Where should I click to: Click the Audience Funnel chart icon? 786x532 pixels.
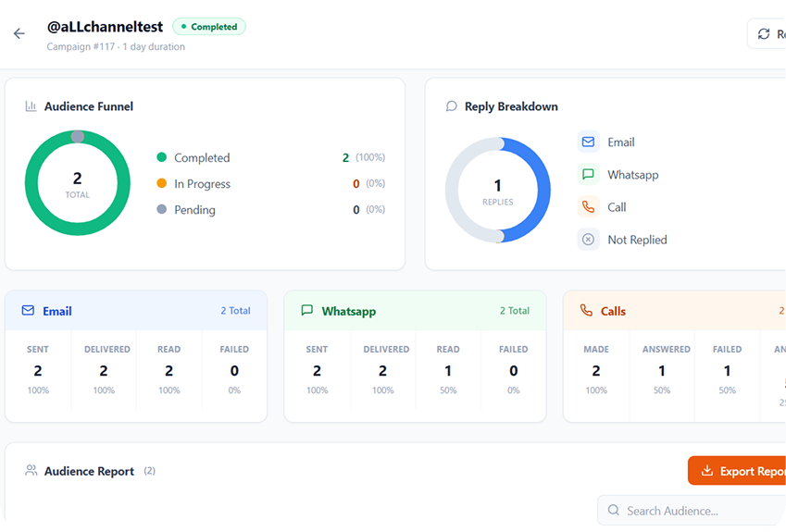pos(31,106)
